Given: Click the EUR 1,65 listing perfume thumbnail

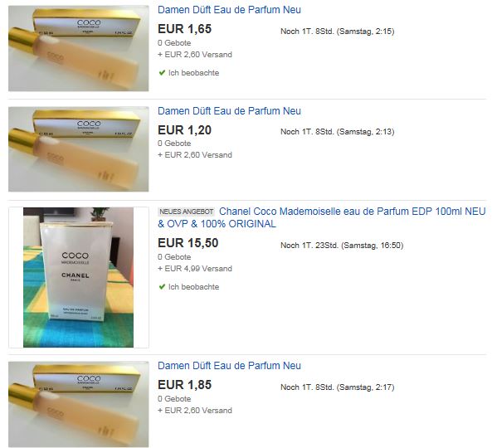Looking at the screenshot, I should pos(79,48).
